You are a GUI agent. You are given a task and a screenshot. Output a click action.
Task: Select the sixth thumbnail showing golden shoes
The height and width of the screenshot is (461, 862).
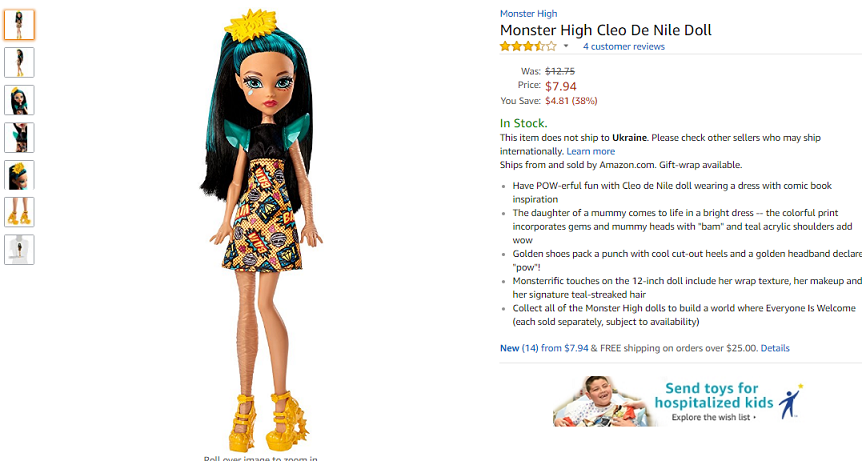pos(19,212)
